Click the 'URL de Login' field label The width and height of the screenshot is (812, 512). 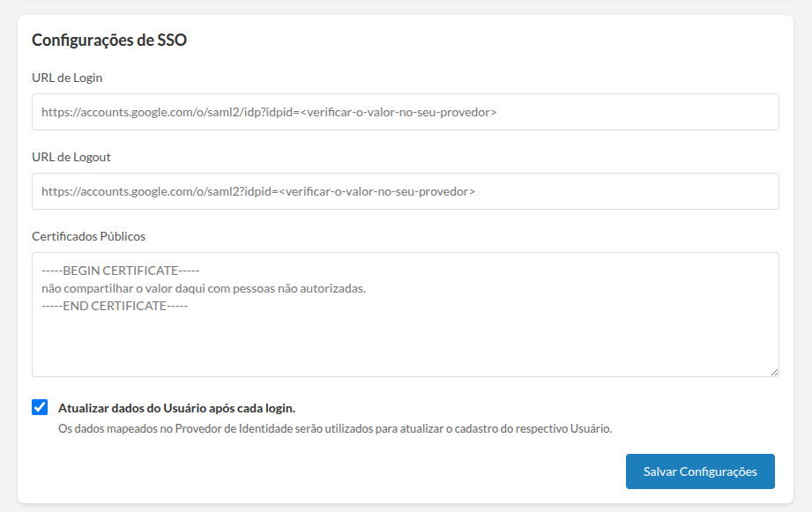click(x=67, y=78)
